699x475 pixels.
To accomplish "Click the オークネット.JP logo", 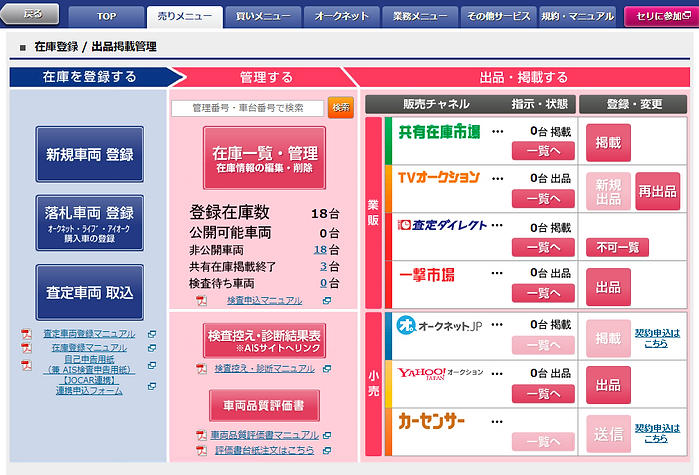I will coord(440,325).
